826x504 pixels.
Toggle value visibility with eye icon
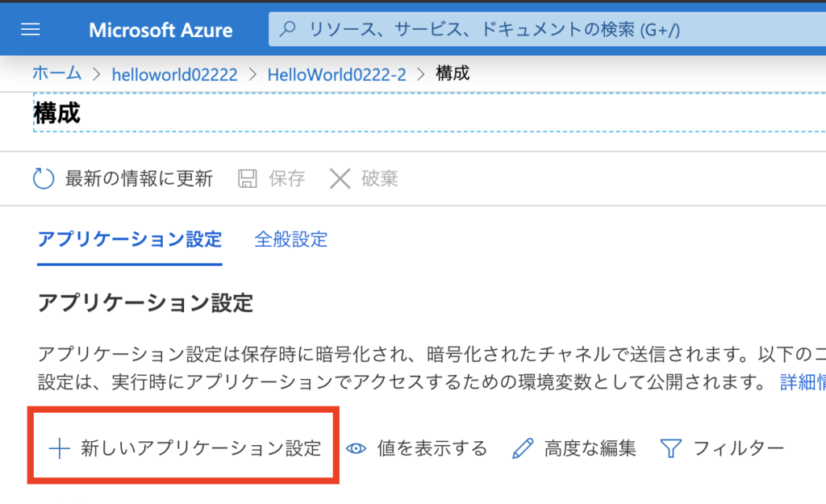pos(356,448)
